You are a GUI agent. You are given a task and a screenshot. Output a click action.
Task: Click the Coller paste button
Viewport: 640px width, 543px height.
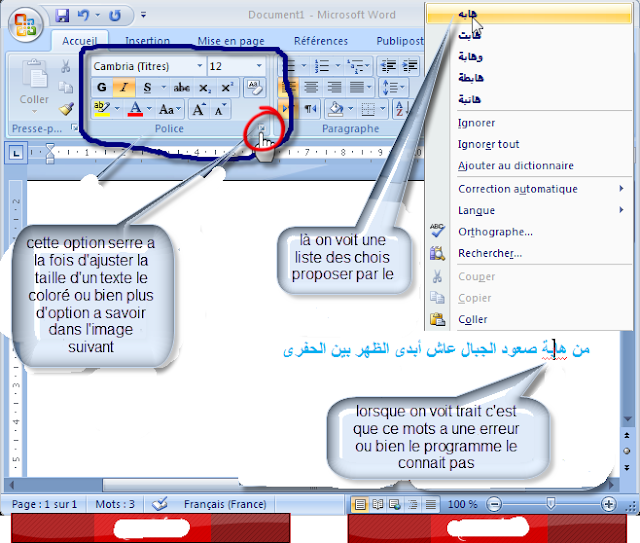pos(34,84)
